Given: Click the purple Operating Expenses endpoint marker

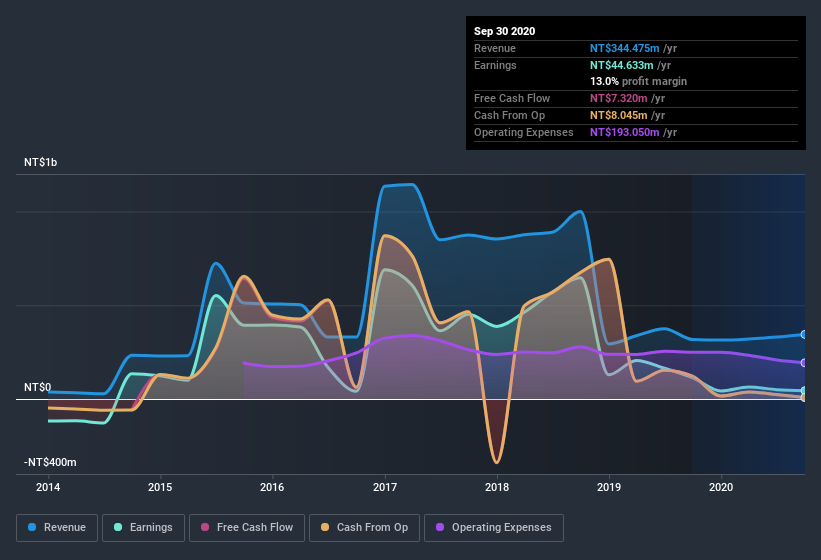Looking at the screenshot, I should 804,362.
